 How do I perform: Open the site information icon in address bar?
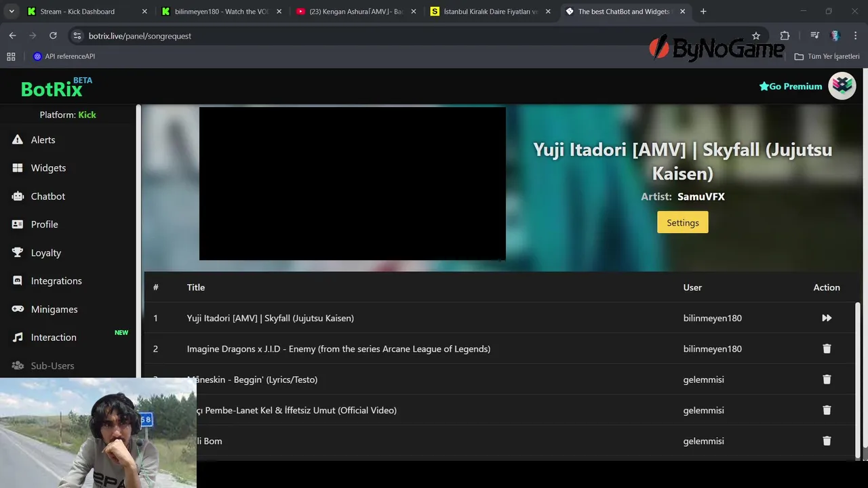click(x=77, y=36)
